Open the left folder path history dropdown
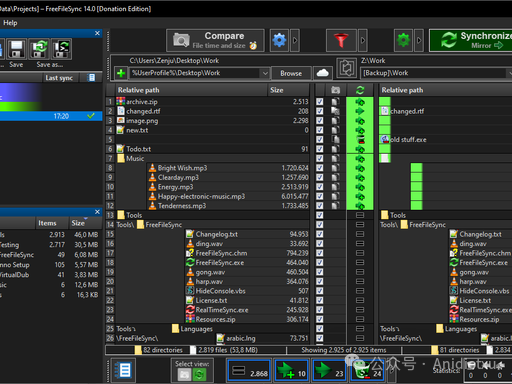 (x=265, y=73)
